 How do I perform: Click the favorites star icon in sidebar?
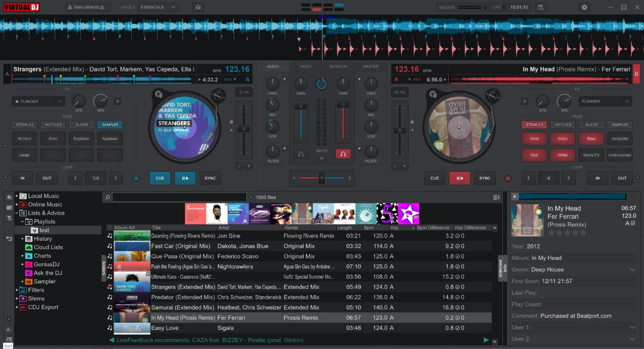pos(9,197)
